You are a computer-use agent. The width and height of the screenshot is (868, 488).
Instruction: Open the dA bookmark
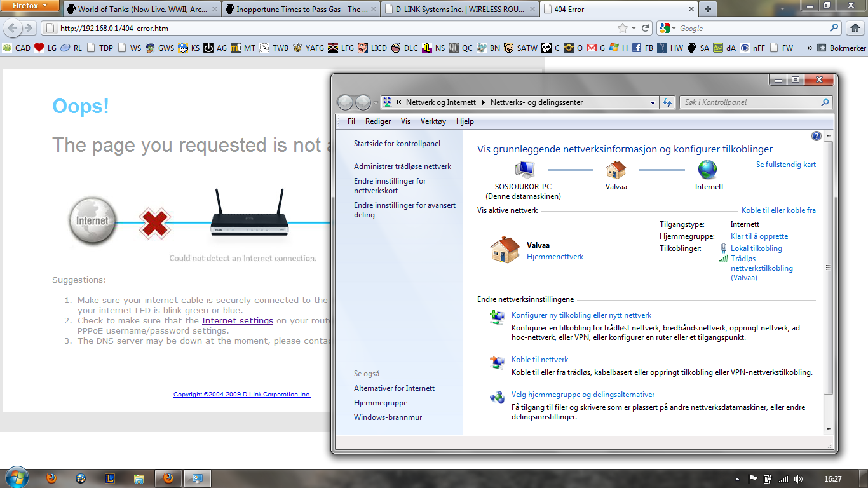[x=724, y=48]
